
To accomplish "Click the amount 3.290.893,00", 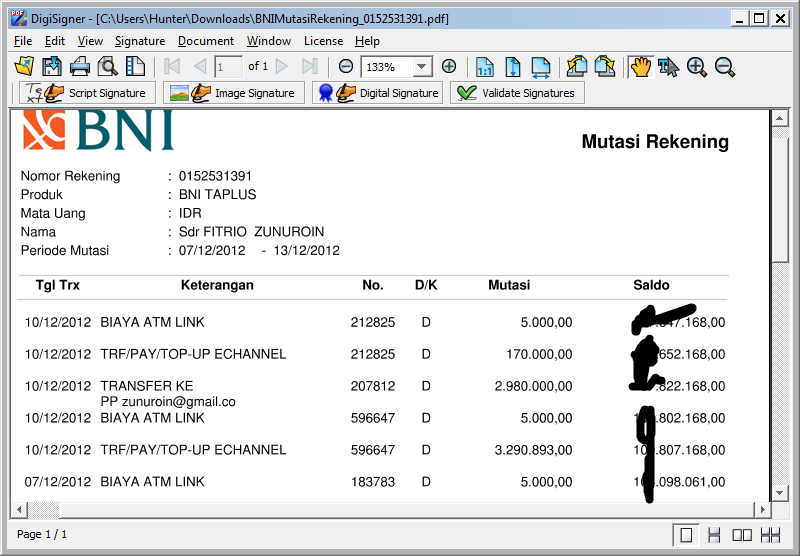I will (533, 450).
